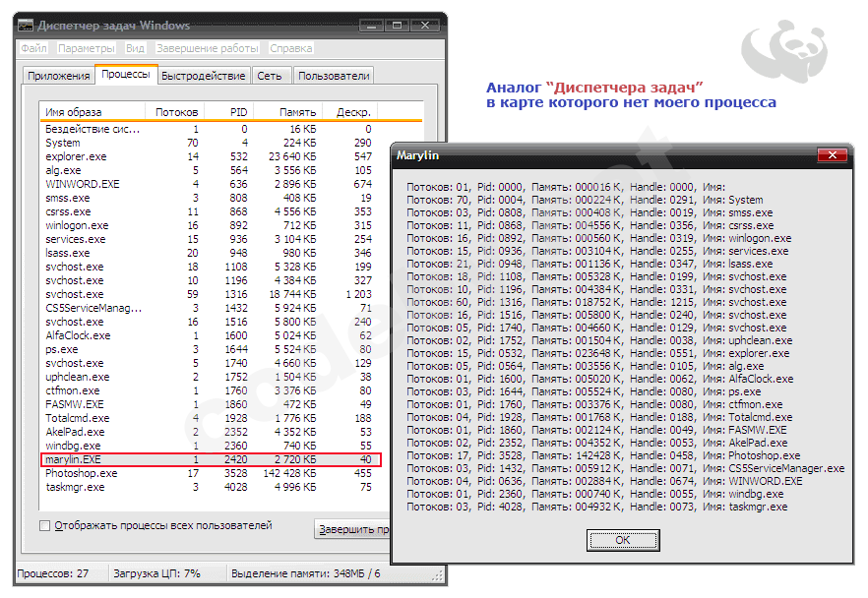
Task: Sort processes by Имя образа column
Action: pyautogui.click(x=92, y=112)
